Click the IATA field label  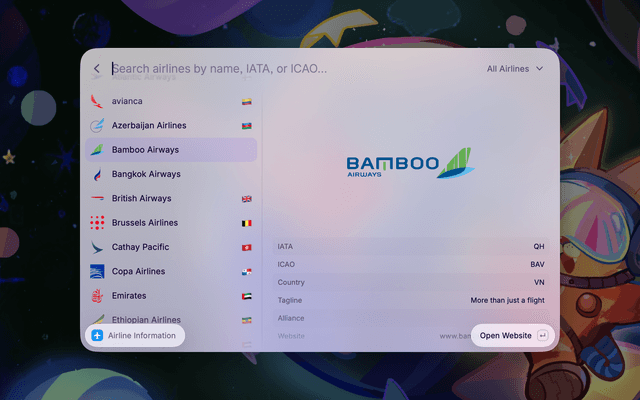[285, 247]
